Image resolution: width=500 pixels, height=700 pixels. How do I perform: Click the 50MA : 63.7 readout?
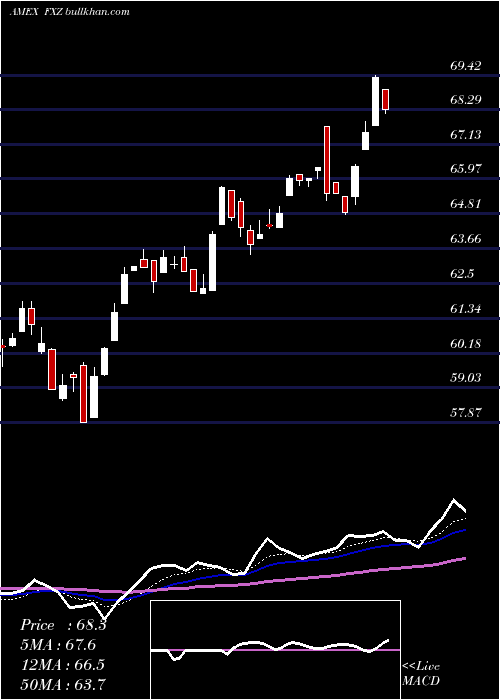(x=62, y=684)
